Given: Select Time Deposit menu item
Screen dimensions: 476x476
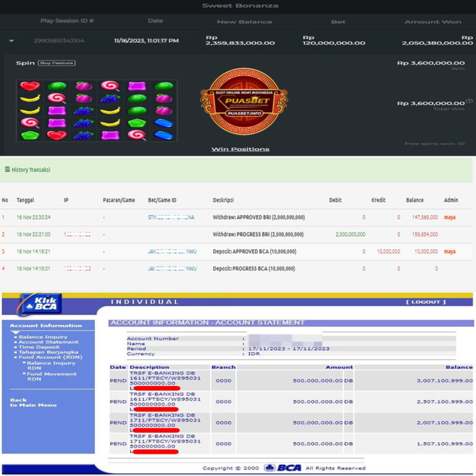Looking at the screenshot, I should point(39,347).
